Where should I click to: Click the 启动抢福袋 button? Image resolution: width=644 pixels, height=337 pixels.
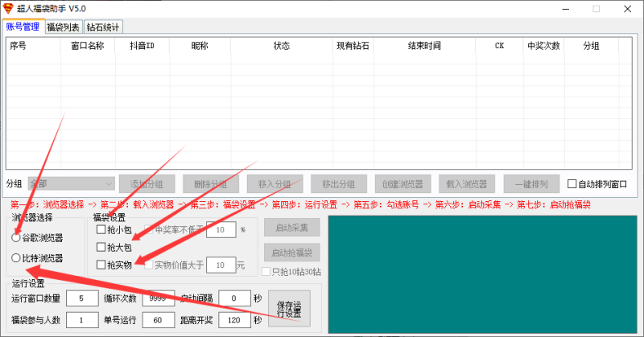pyautogui.click(x=292, y=253)
